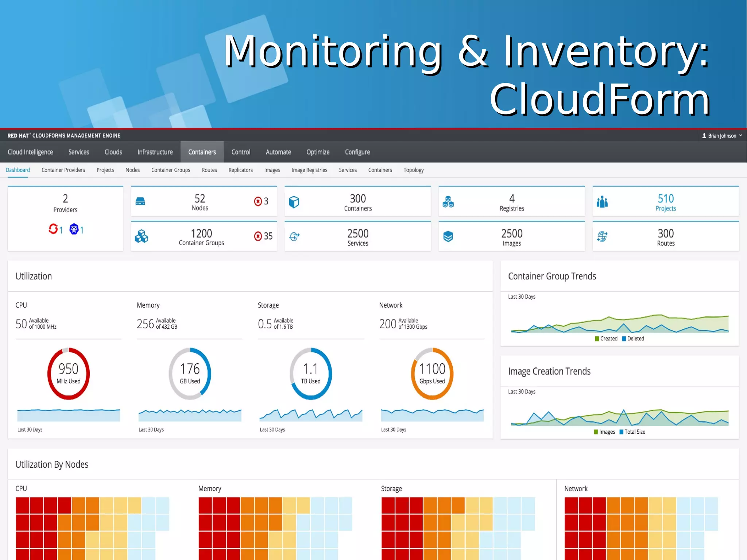Click the Nodes server icon

[140, 201]
